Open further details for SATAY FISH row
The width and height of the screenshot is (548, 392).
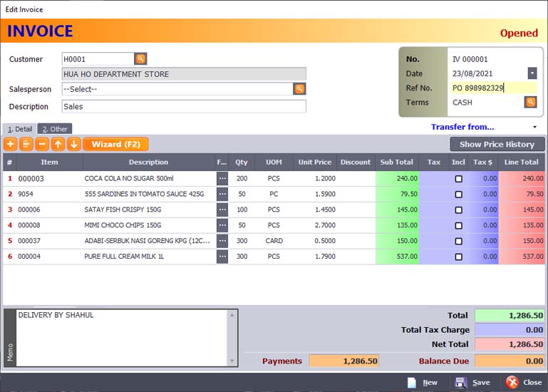pyautogui.click(x=222, y=210)
